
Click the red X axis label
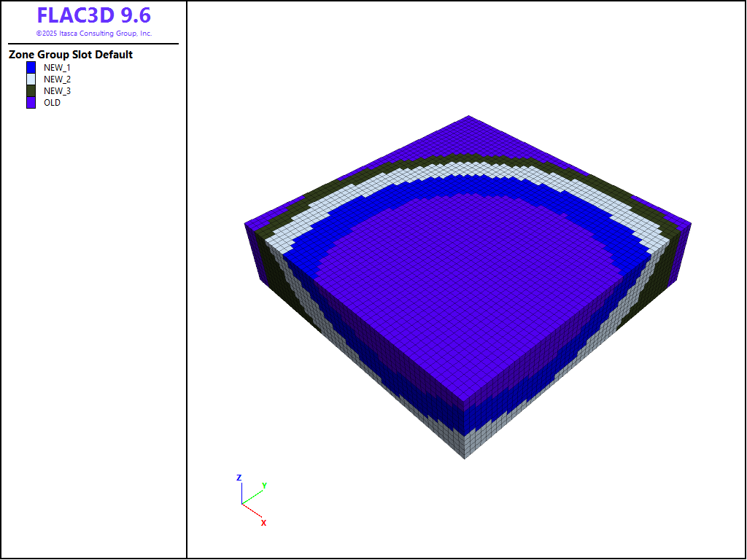(x=263, y=523)
